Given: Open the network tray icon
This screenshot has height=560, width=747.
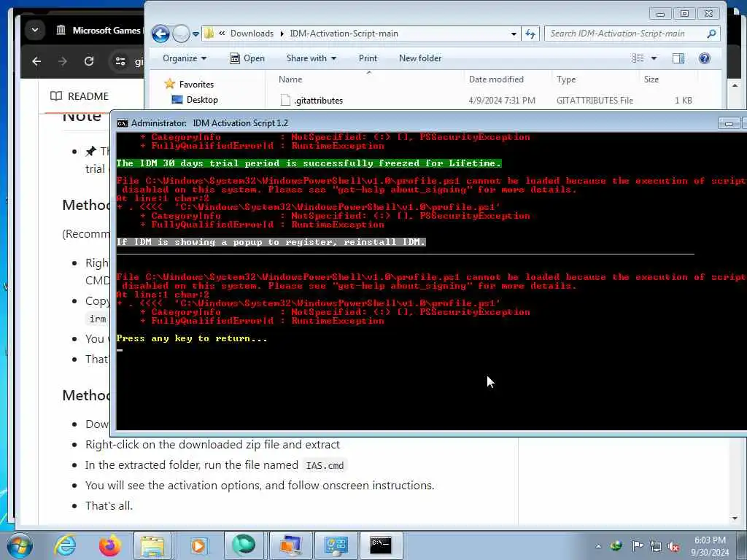Looking at the screenshot, I should point(656,546).
